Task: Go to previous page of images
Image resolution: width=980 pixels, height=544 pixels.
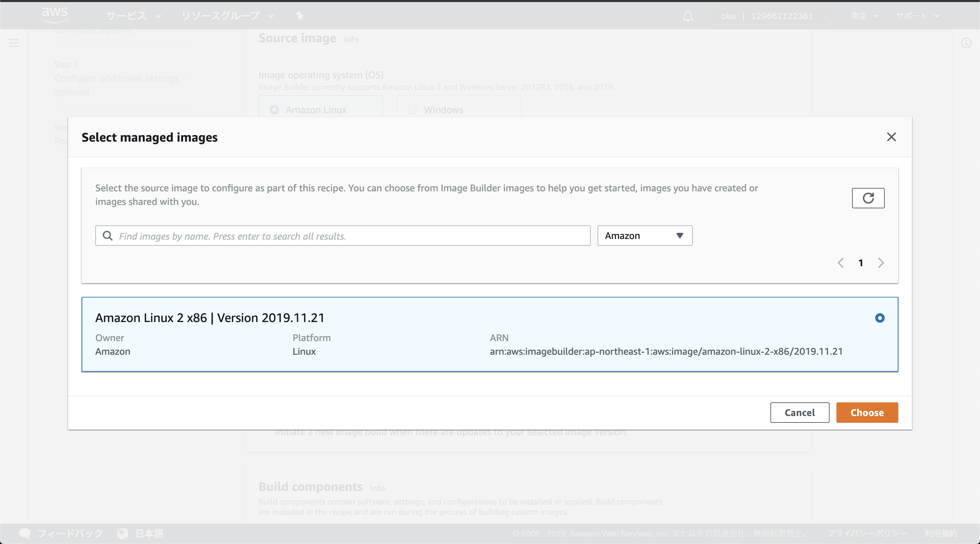Action: [x=841, y=263]
